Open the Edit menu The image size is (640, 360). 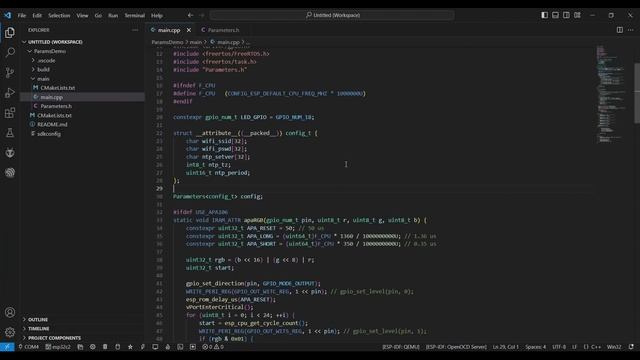coord(37,15)
